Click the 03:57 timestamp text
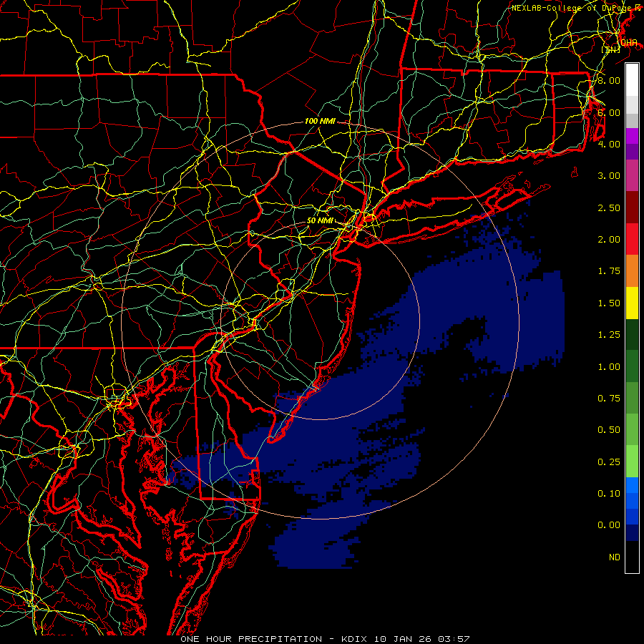The height and width of the screenshot is (644, 644). click(x=454, y=639)
